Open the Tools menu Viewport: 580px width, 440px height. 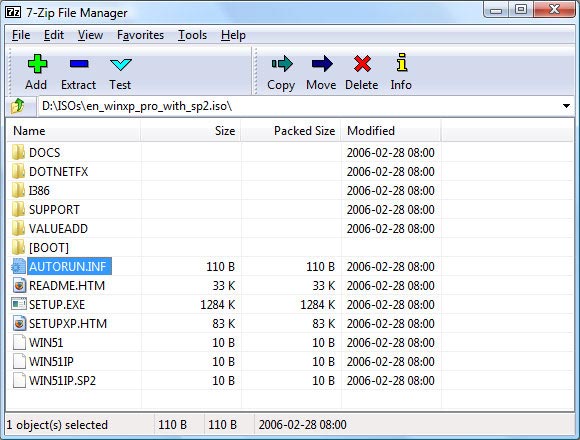click(192, 35)
